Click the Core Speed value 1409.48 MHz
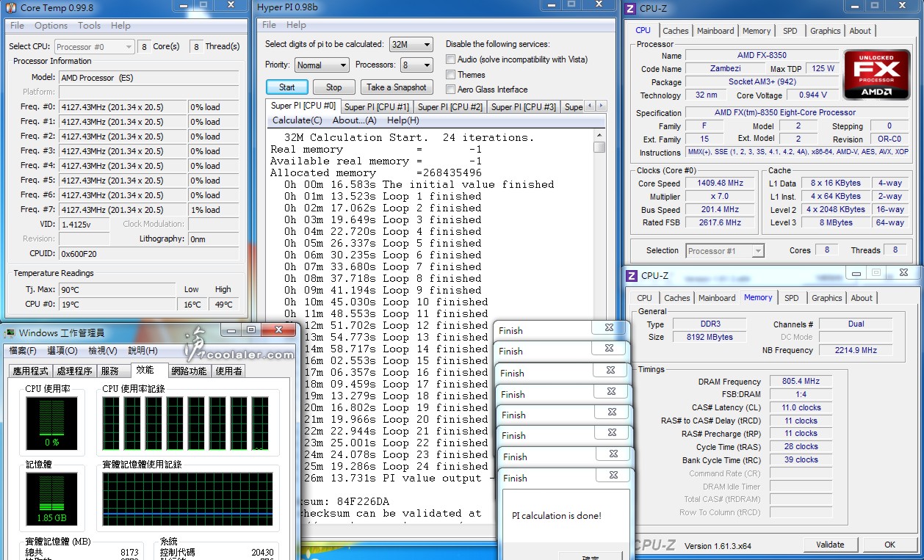Viewport: 924px width, 560px height. coord(721,183)
